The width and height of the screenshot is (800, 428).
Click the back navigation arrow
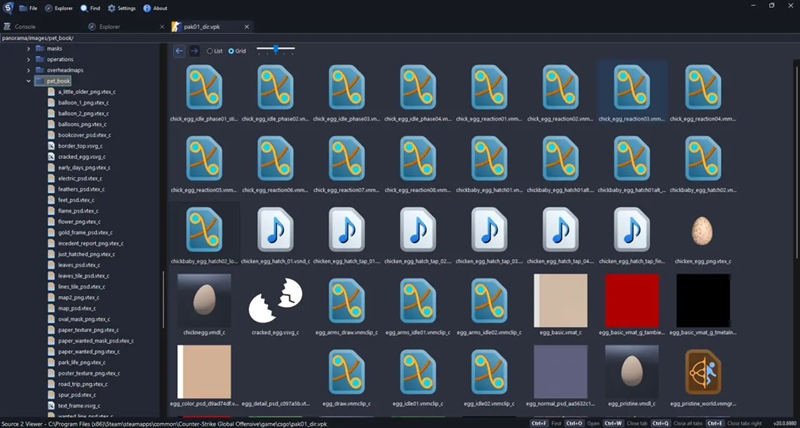point(179,51)
